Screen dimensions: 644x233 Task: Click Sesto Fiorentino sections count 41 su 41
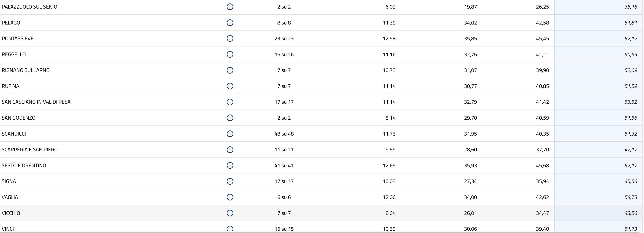point(284,166)
